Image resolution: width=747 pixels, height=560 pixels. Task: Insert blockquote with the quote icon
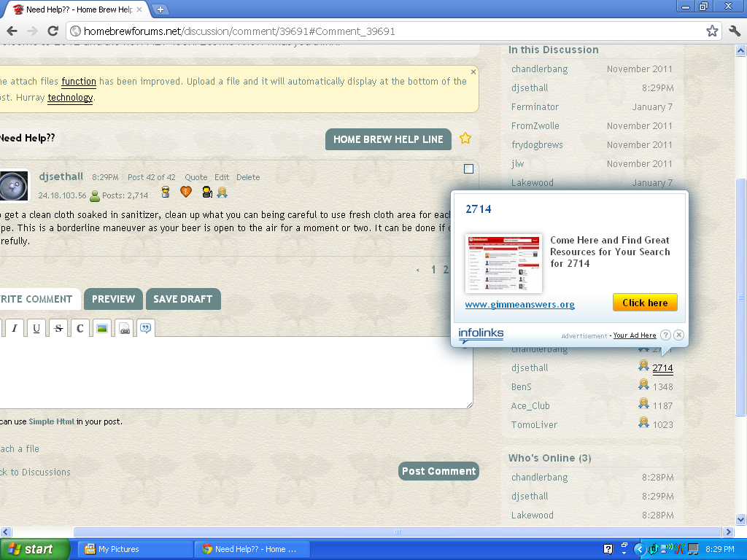pyautogui.click(x=146, y=328)
